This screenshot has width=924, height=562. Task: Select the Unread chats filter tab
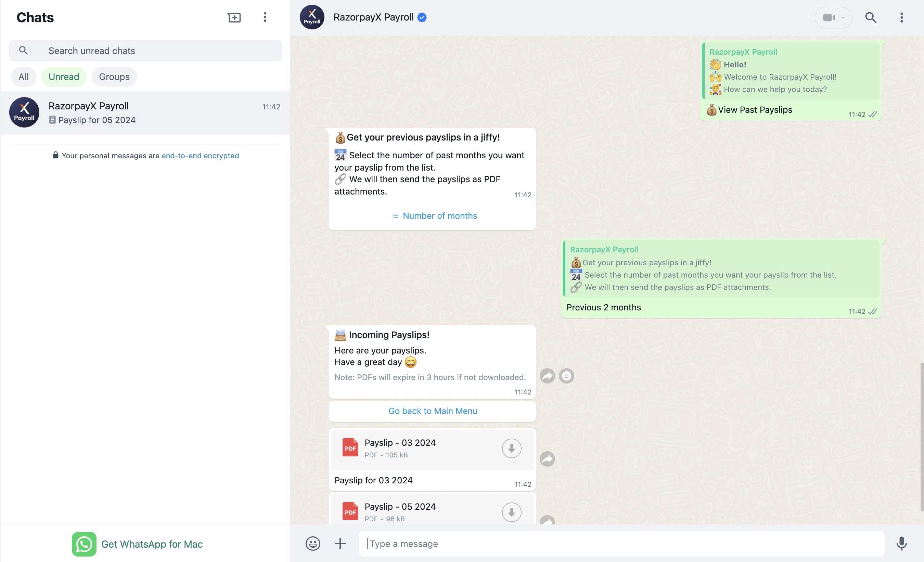pos(63,76)
